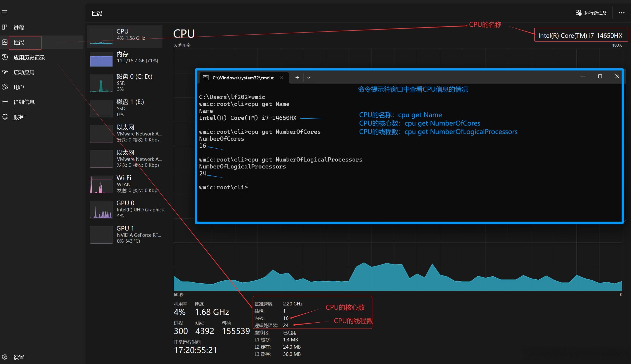631x364 pixels.
Task: Click the 逻辑处理器 24 value
Action: coord(286,325)
